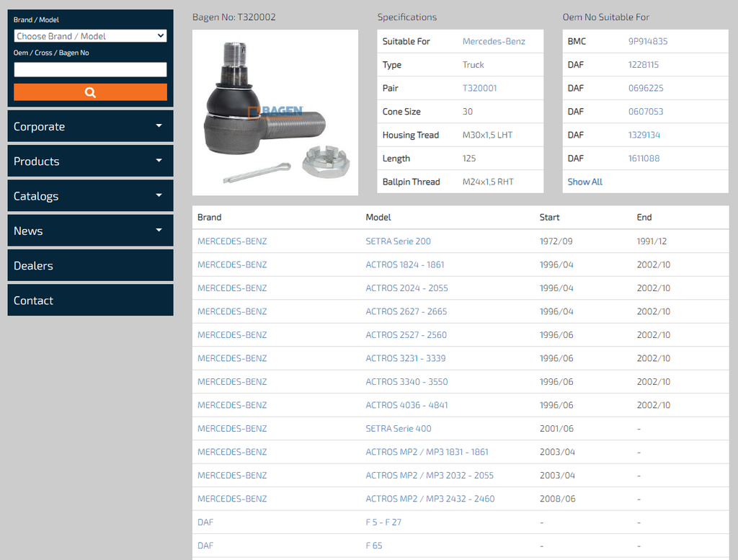Image resolution: width=738 pixels, height=560 pixels.
Task: Open the SETRA Serie 400 model link
Action: (x=398, y=429)
